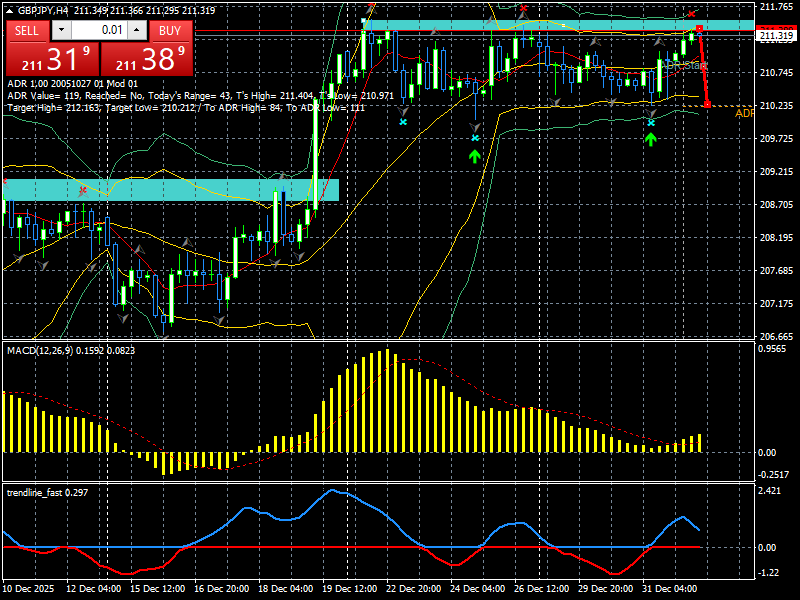
Task: Click the sell price 211.31 tile
Action: click(52, 59)
